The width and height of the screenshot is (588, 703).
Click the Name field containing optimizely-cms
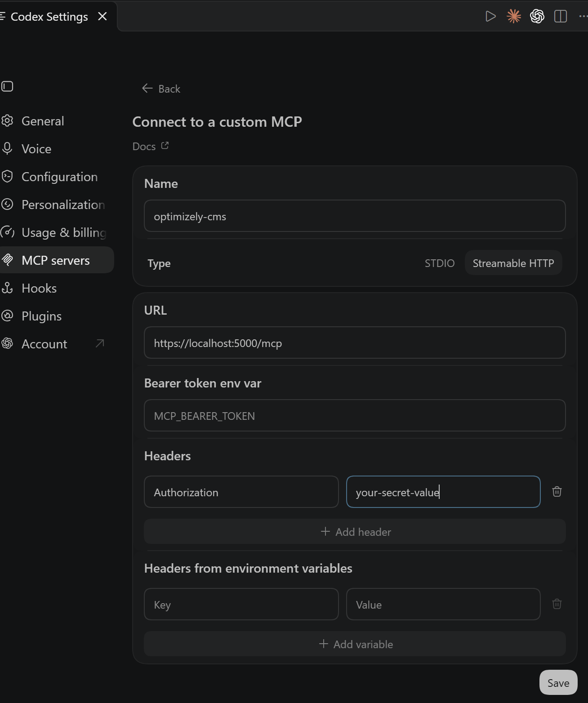[x=355, y=216]
